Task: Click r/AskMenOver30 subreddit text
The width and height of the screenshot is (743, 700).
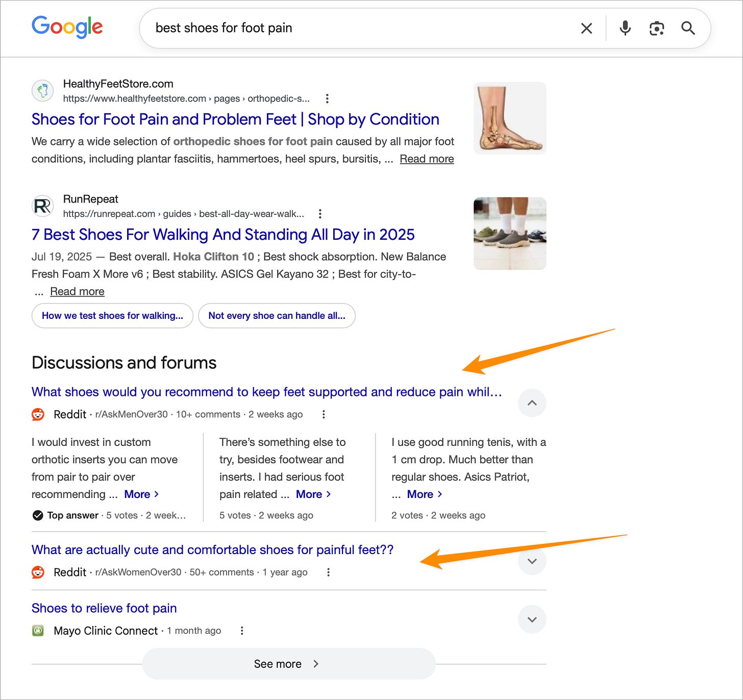Action: click(131, 414)
